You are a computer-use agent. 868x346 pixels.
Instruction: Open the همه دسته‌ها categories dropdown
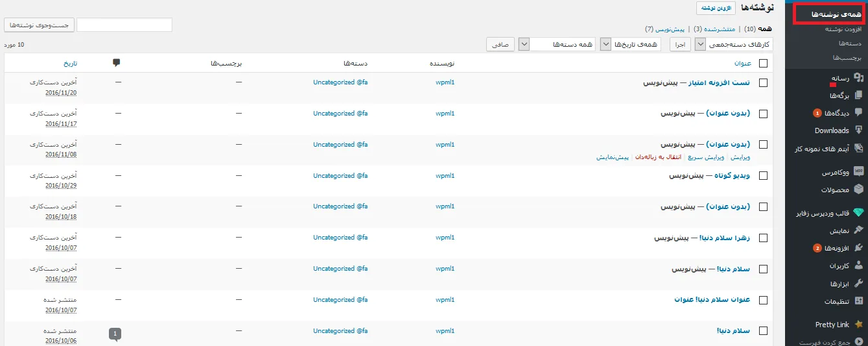tap(557, 44)
